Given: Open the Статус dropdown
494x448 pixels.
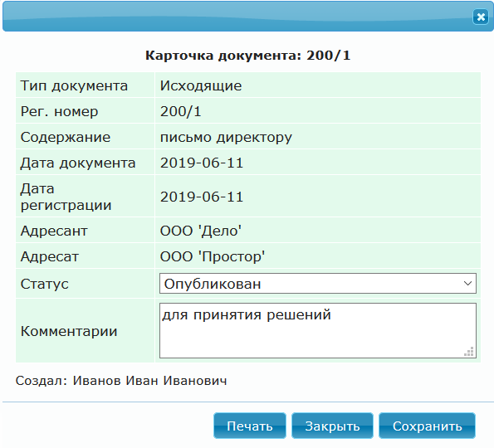Looking at the screenshot, I should (317, 284).
